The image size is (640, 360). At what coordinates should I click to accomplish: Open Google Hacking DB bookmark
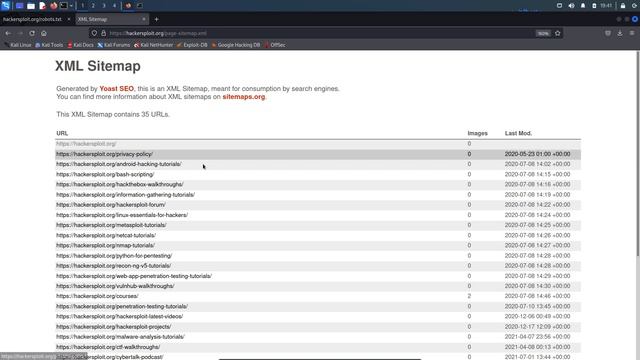(x=236, y=45)
